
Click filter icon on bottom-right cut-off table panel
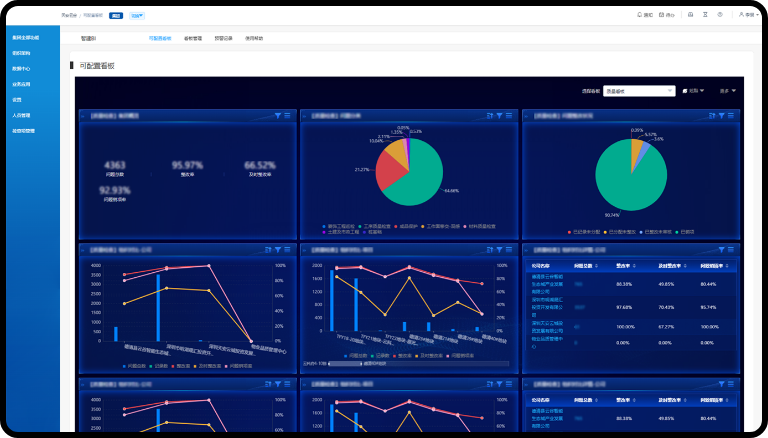pyautogui.click(x=721, y=384)
